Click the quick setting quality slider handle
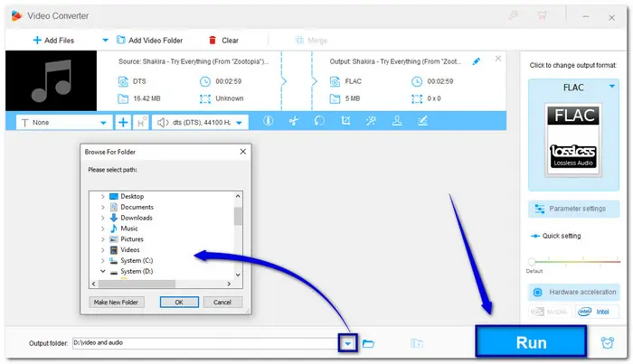The height and width of the screenshot is (364, 633). 532,262
